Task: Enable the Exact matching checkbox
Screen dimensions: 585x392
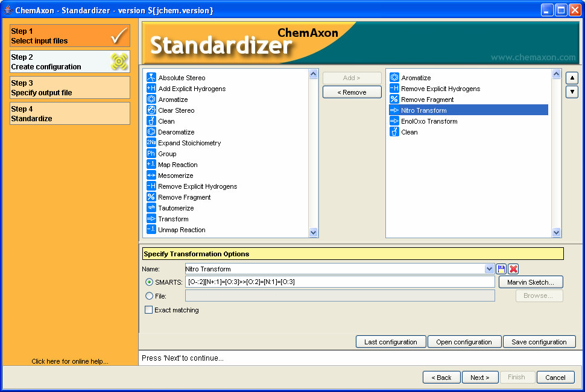Action: (x=148, y=309)
